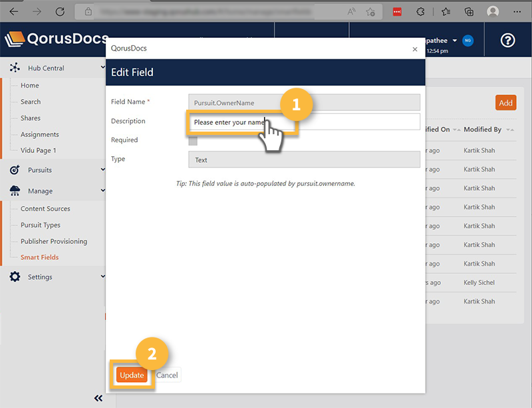
Task: Add page to favorites star icon
Action: 370,12
